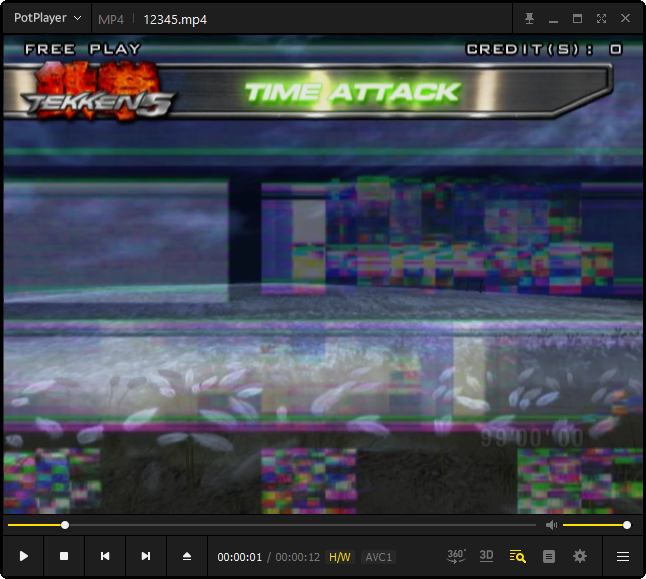
Task: Start playback with the play button
Action: pyautogui.click(x=23, y=556)
